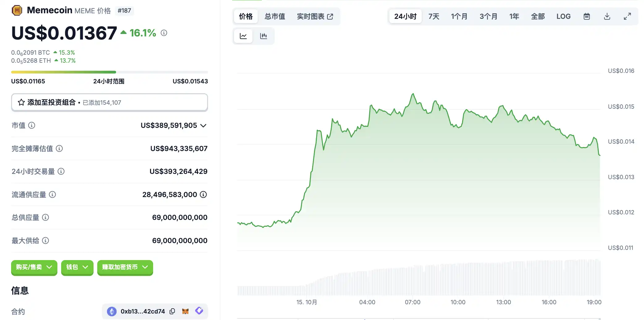Open the 钱包 dropdown
Screen dimensions: 644x320
tap(77, 267)
